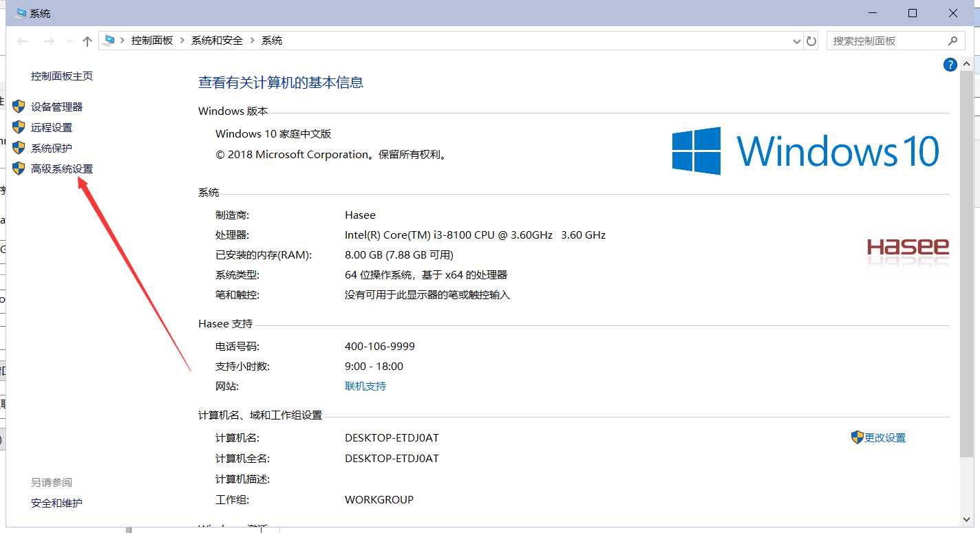
Task: Select the 计算机名 value DESKTOP-ETDJ0AT
Action: (x=392, y=437)
